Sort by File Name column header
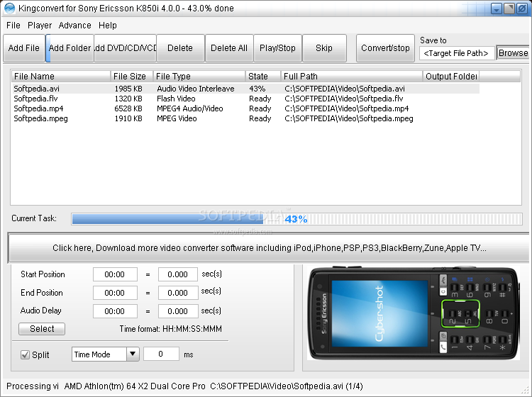 tap(61, 77)
